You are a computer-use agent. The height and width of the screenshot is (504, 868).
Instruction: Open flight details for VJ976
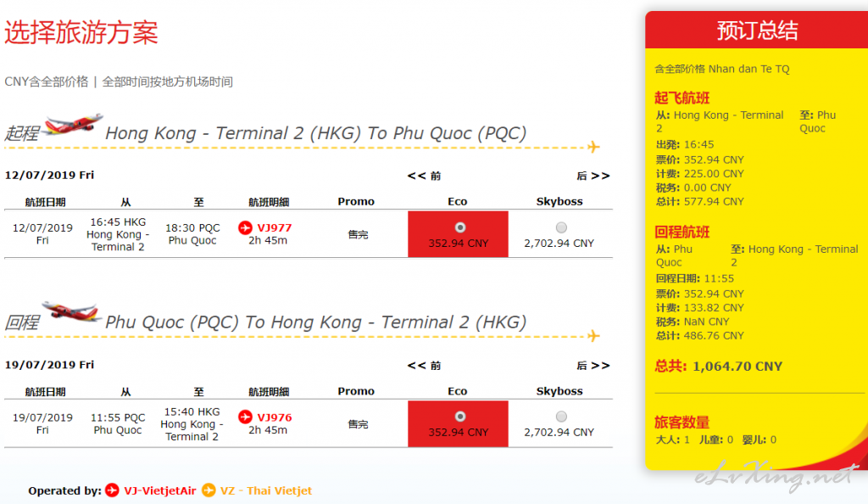pyautogui.click(x=275, y=417)
